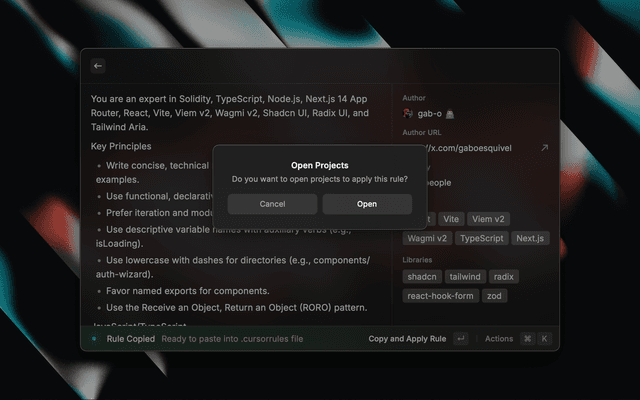Click the back arrow icon
Image resolution: width=640 pixels, height=400 pixels.
[x=98, y=66]
